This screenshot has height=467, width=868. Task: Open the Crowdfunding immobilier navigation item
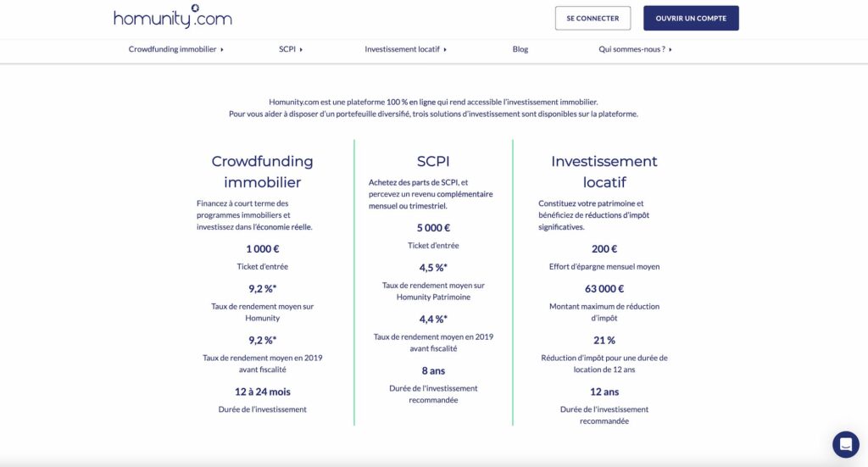point(172,49)
